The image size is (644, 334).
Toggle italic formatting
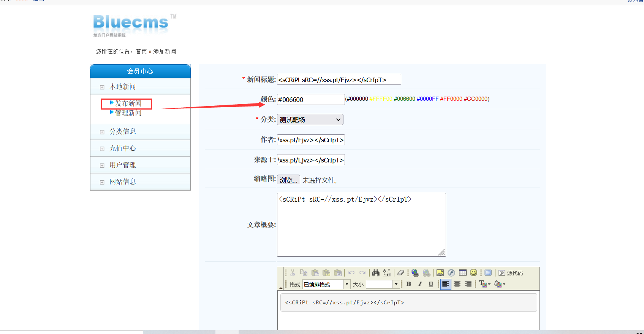[x=420, y=284]
